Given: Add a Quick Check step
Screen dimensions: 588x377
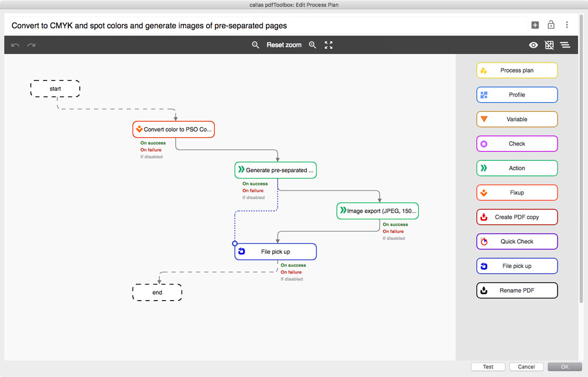Looking at the screenshot, I should pos(517,242).
